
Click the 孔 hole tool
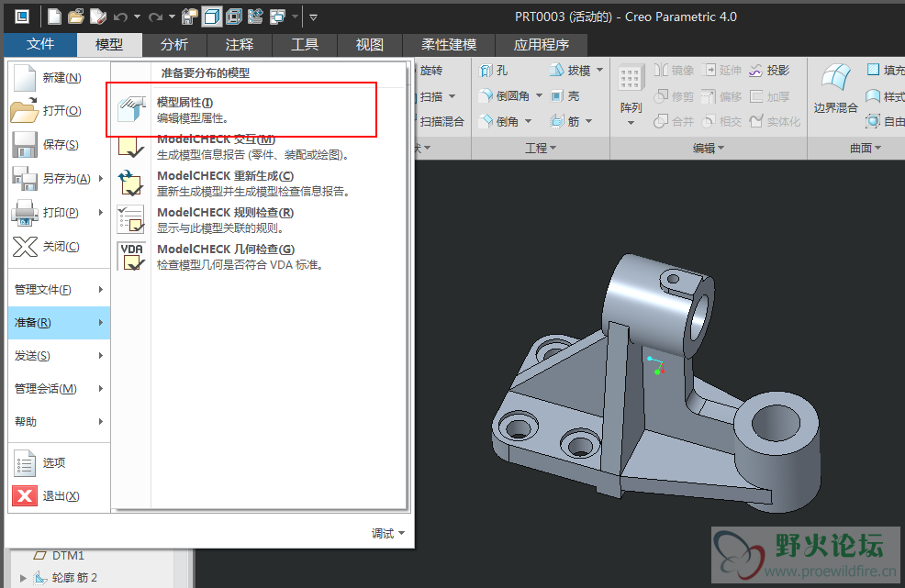coord(494,71)
